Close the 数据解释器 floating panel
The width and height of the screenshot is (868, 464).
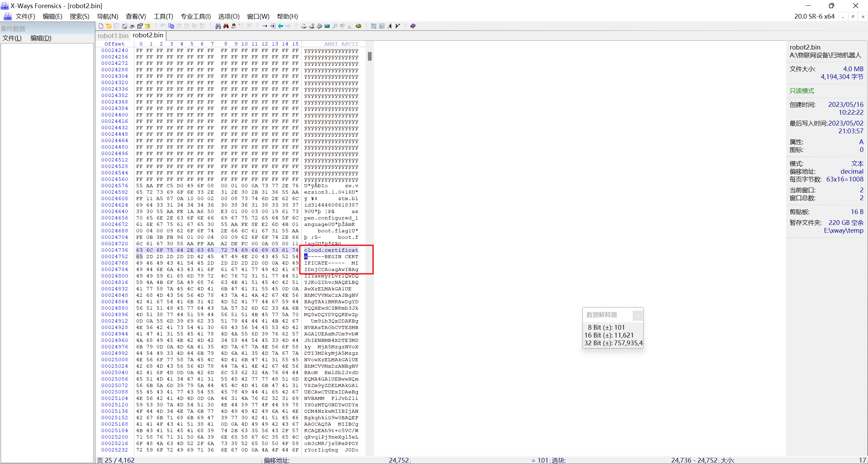637,315
